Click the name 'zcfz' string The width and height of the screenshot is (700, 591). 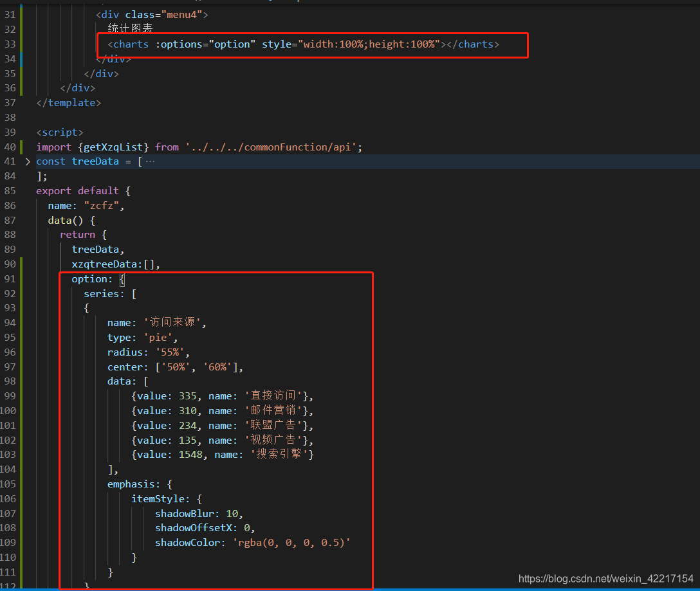click(102, 205)
